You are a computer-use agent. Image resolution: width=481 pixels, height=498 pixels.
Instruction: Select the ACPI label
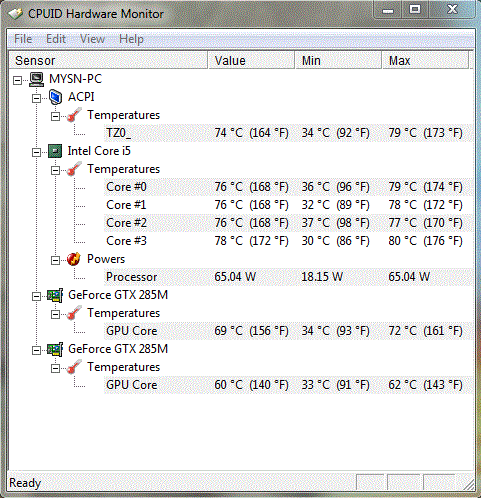(x=81, y=97)
